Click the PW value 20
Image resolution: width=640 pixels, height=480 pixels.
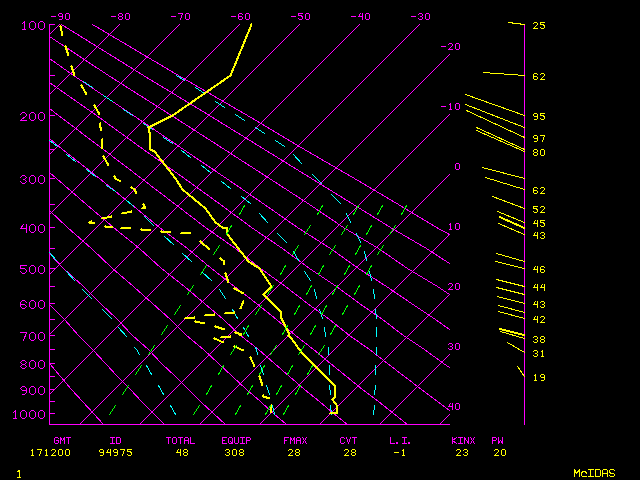point(498,452)
